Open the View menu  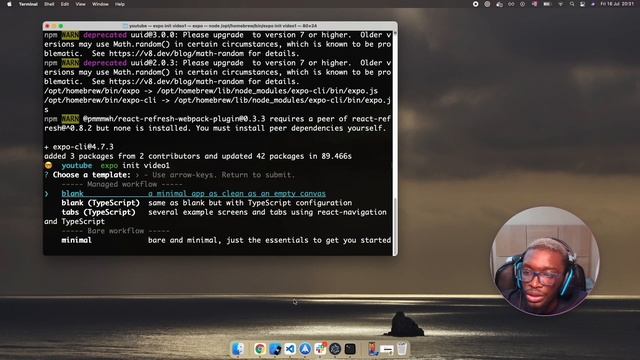pos(80,4)
